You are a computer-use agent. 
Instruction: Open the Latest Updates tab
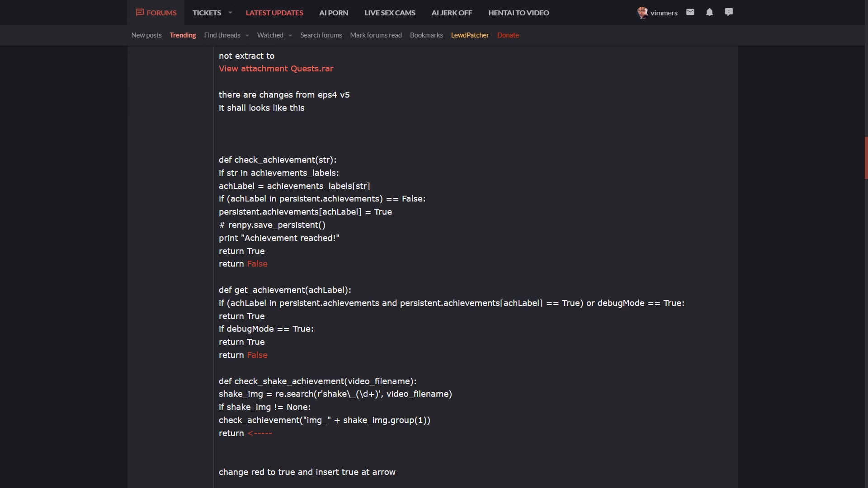(x=274, y=13)
